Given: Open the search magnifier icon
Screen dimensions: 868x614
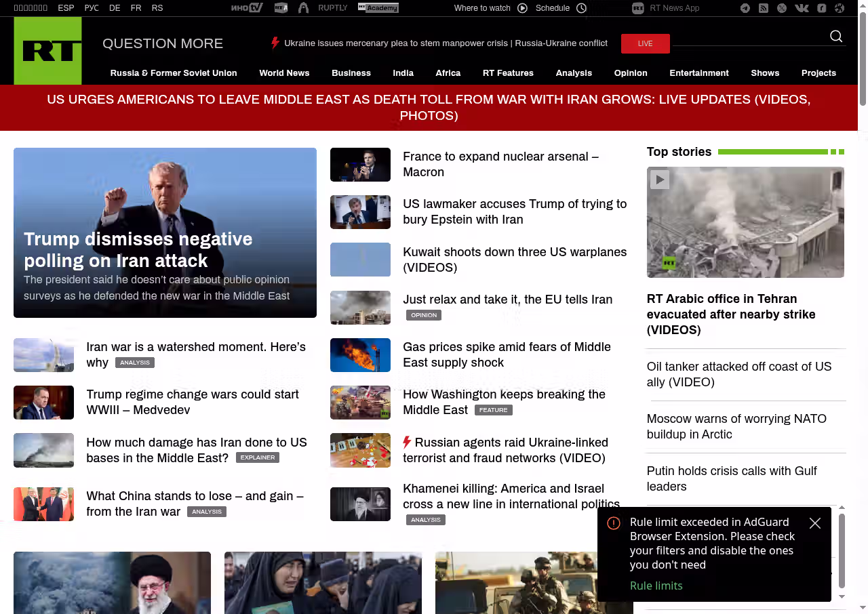Looking at the screenshot, I should coord(836,37).
